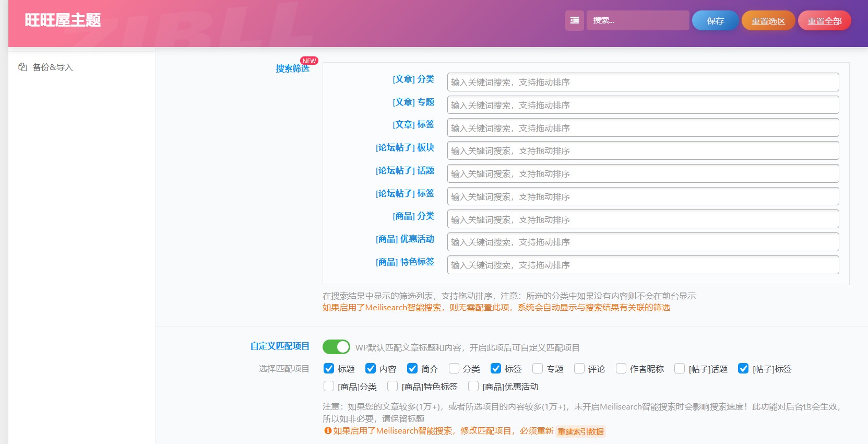Click the expand-all menu icon in header
Viewport: 868px width, 444px height.
(x=574, y=20)
